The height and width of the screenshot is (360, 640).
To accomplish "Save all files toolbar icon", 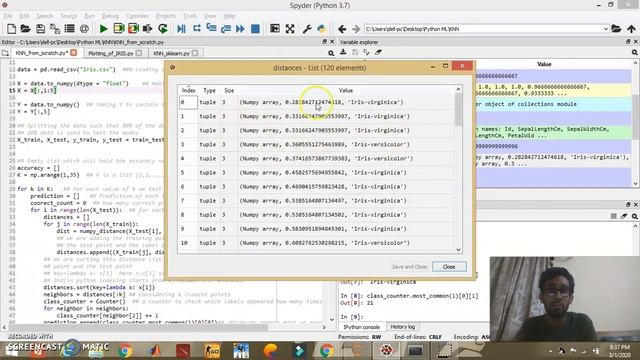I will coord(55,29).
